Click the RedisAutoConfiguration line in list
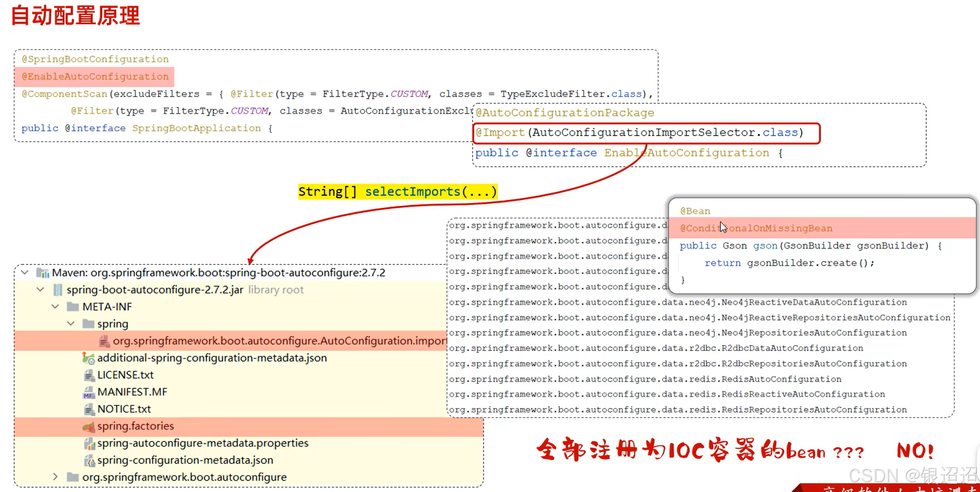 pos(645,379)
